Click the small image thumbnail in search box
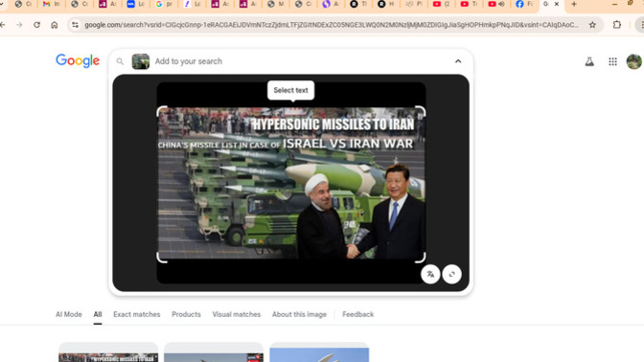 tap(141, 61)
